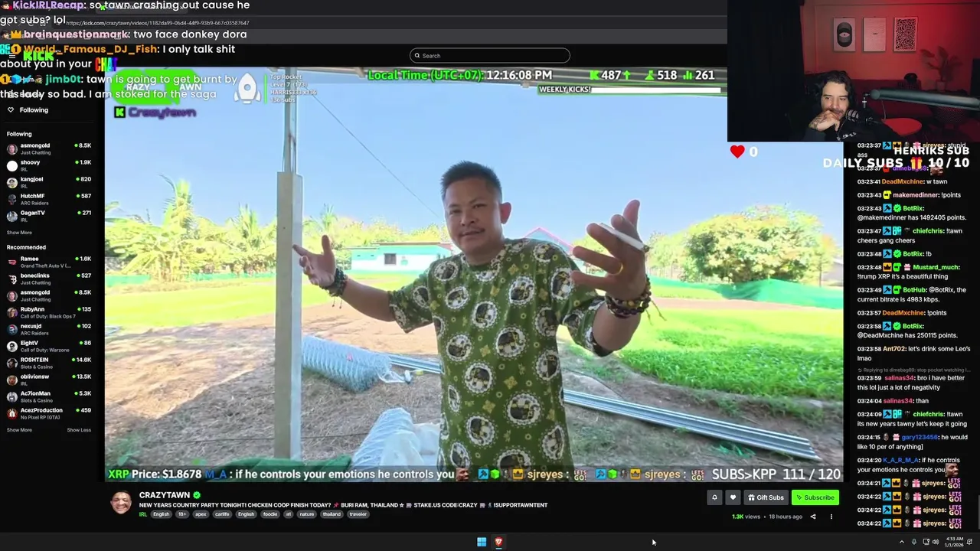
Task: Click the taskbar clock showing 4:33 AM
Action: [x=954, y=542]
